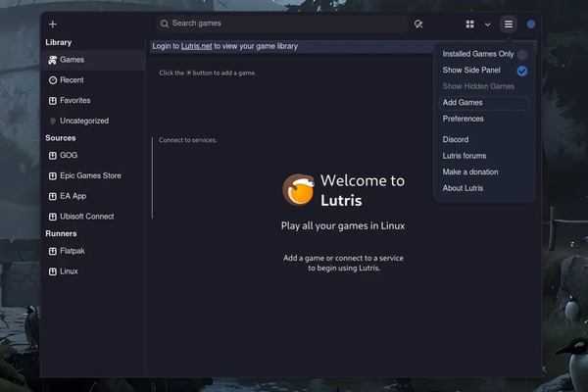Toggle Installed Games Only option

click(484, 55)
